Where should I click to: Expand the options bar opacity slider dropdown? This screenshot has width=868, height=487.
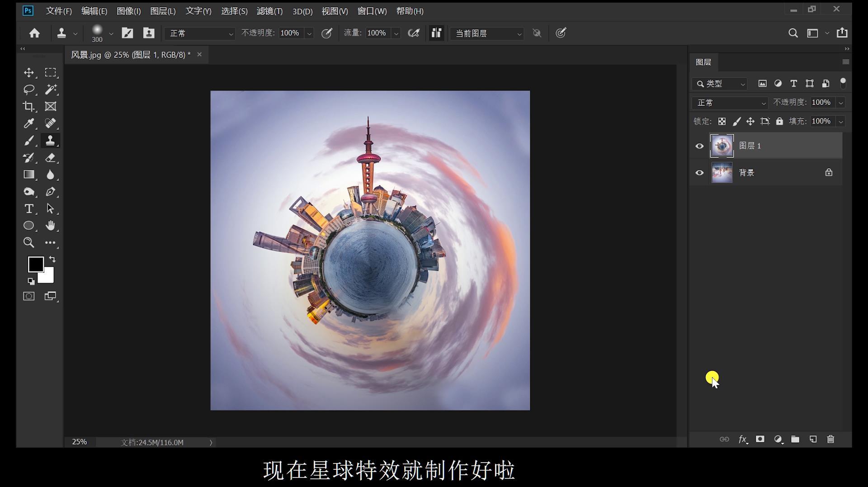(309, 33)
